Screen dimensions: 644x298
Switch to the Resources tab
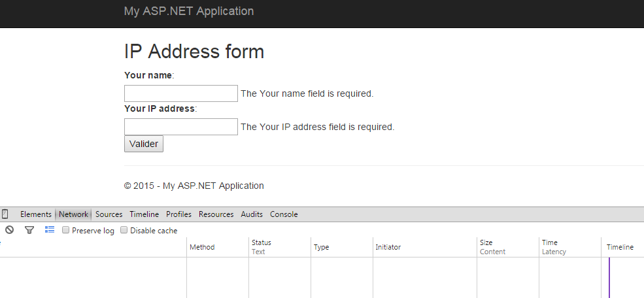click(216, 214)
